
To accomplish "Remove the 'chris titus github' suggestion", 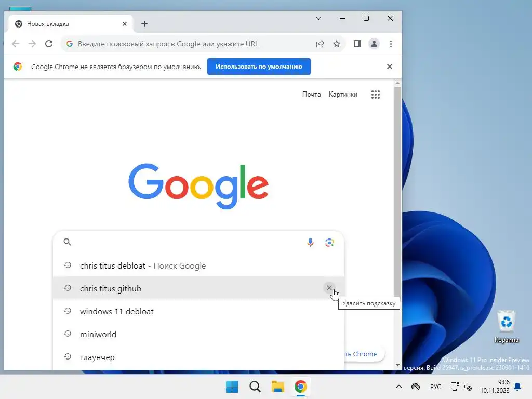I will (x=329, y=288).
